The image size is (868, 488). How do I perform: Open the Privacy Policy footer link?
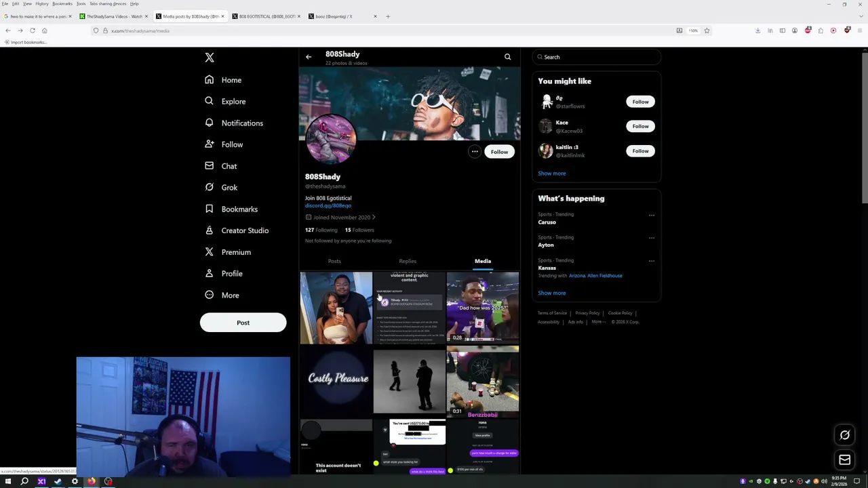(x=587, y=313)
